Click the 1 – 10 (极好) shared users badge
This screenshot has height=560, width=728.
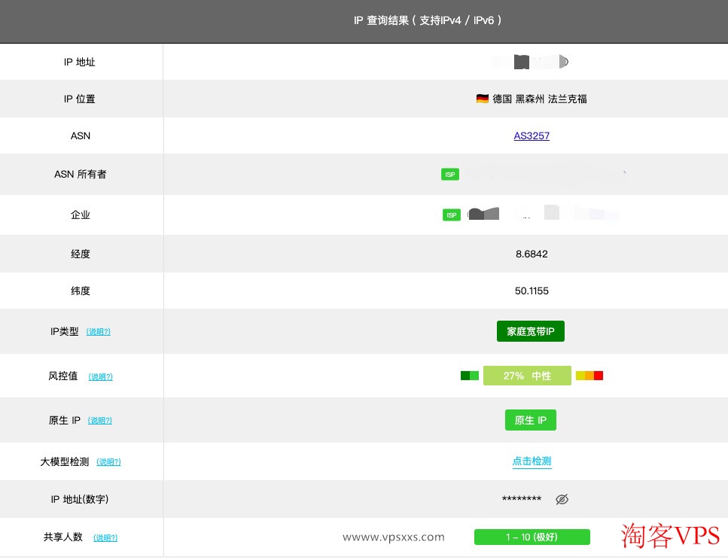[532, 537]
